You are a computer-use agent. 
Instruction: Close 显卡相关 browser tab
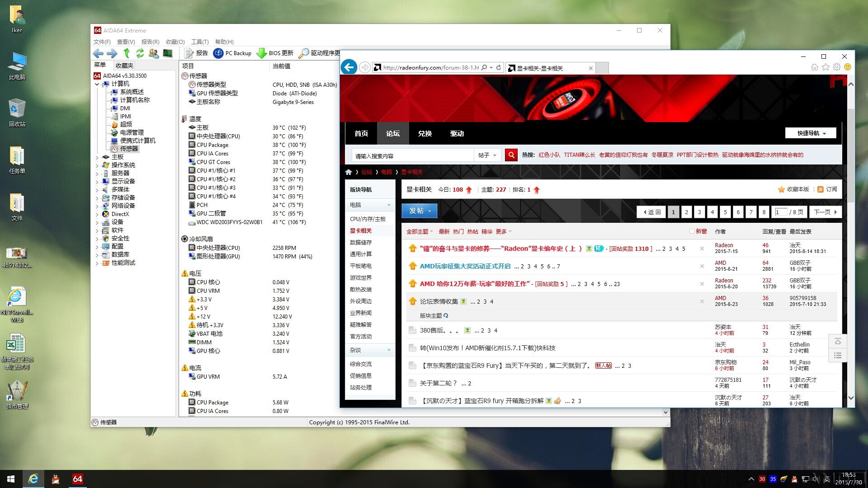pyautogui.click(x=590, y=68)
